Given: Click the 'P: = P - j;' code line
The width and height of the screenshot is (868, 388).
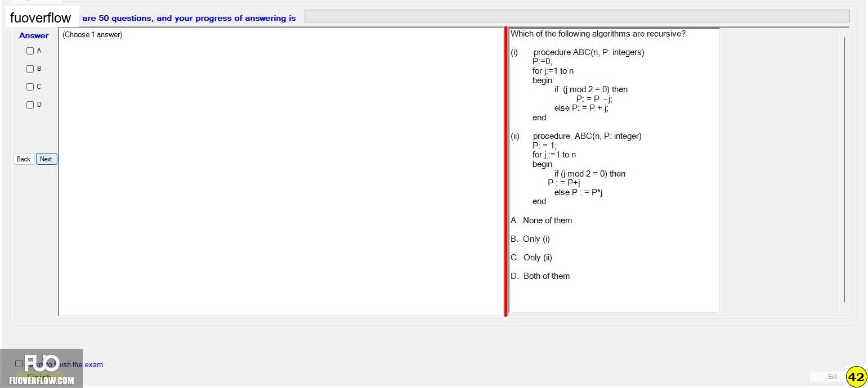Looking at the screenshot, I should click(x=594, y=99).
